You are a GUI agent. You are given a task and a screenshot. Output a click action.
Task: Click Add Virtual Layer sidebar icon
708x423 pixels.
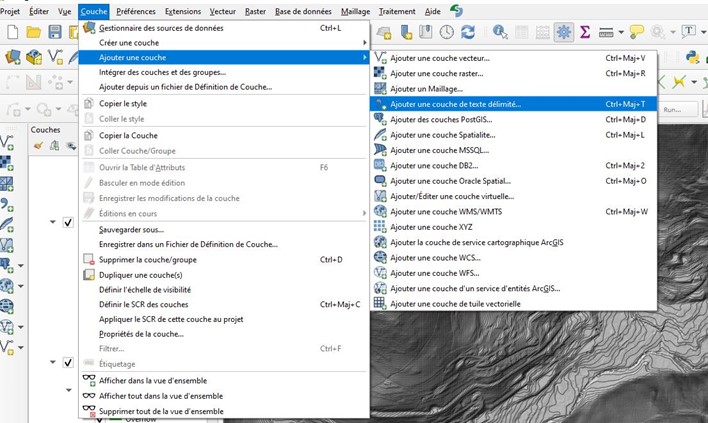click(x=7, y=245)
